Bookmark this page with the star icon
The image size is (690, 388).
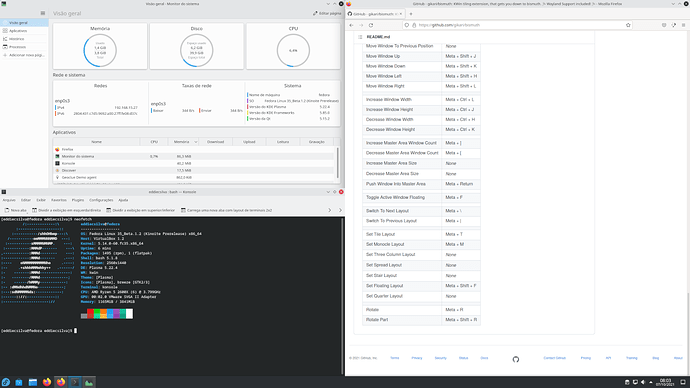(x=628, y=25)
